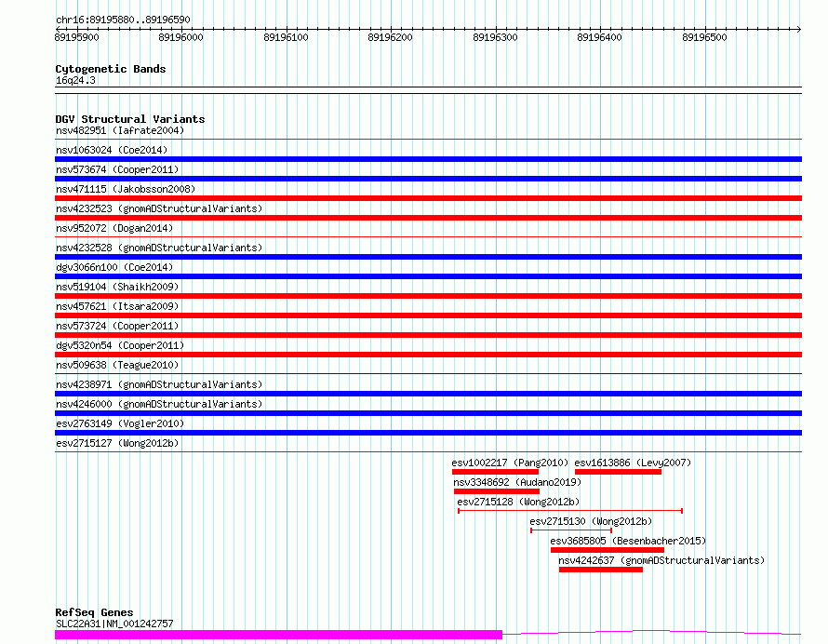Click the nsv4232528 gnomAD variant label
Viewport: 828px width, 644px height.
point(159,248)
